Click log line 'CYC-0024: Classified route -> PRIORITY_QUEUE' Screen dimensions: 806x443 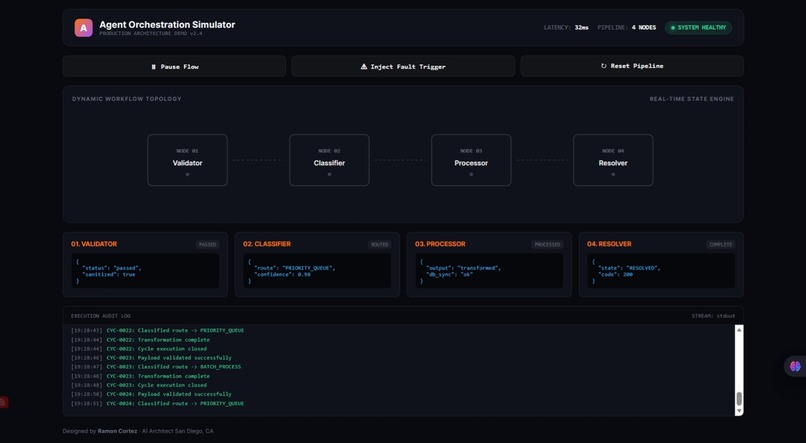pyautogui.click(x=175, y=403)
